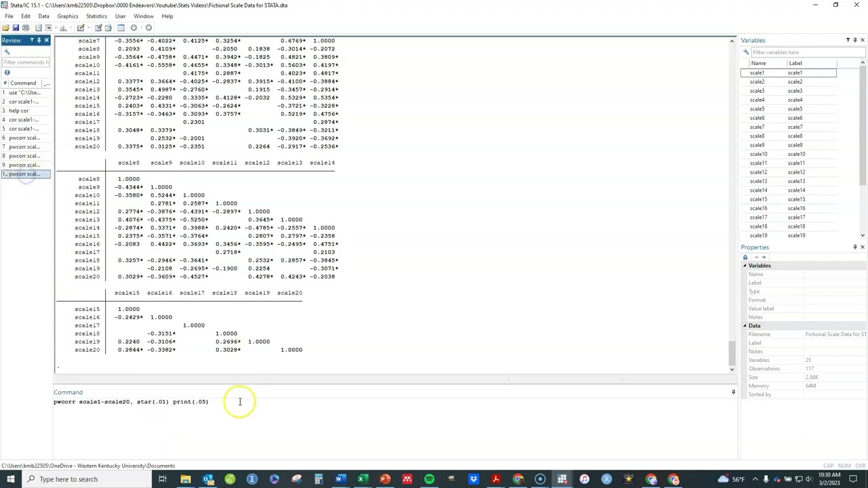This screenshot has height=488, width=868.
Task: Open PowerPoint from the taskbar
Action: (384, 479)
